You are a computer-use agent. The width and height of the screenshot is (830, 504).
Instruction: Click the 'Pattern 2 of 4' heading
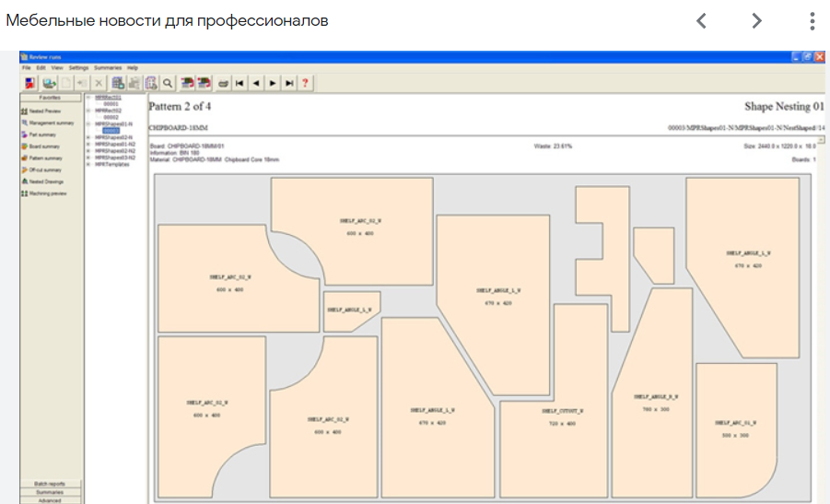(180, 106)
